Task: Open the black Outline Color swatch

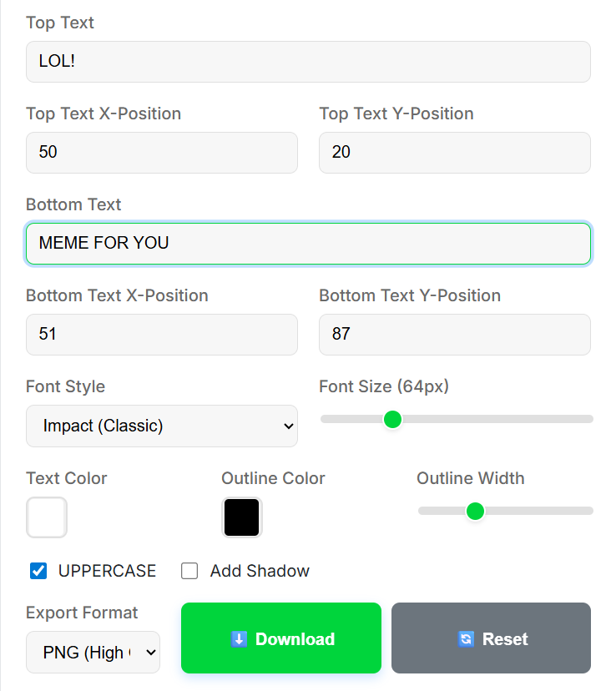Action: 242,517
